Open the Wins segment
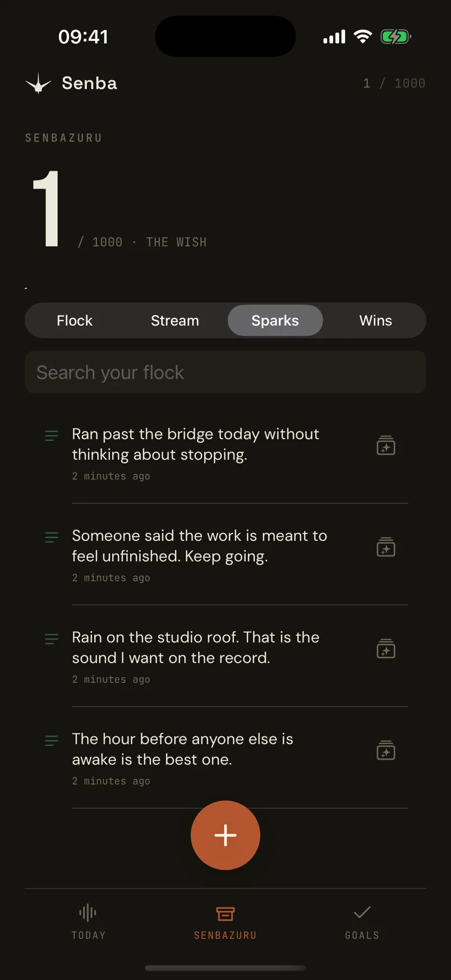Image resolution: width=451 pixels, height=980 pixels. click(376, 321)
